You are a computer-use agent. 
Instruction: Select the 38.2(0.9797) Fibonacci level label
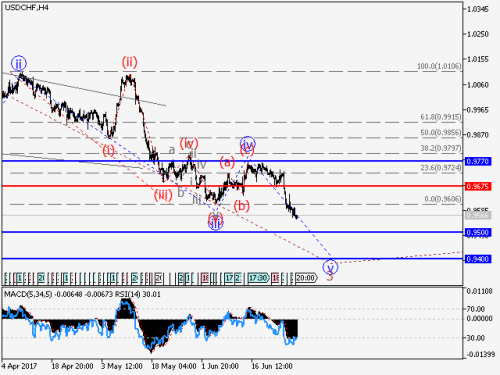pyautogui.click(x=441, y=148)
